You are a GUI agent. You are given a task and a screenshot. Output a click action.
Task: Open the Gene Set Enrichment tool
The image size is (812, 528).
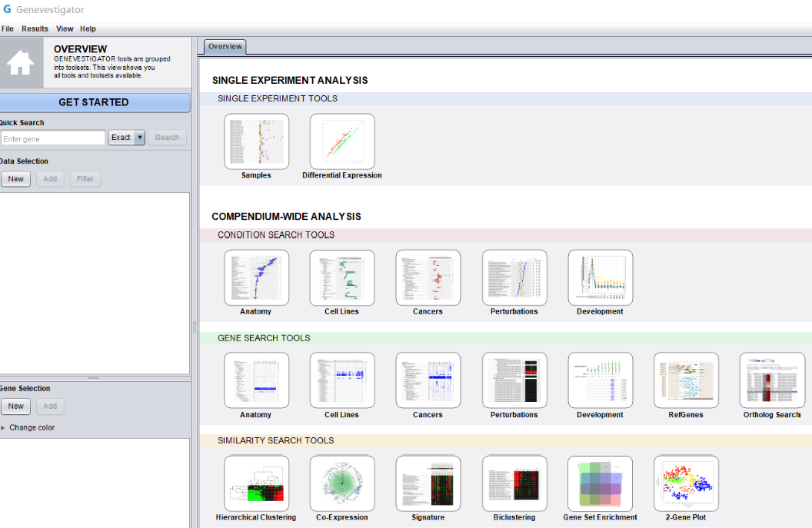tap(601, 483)
